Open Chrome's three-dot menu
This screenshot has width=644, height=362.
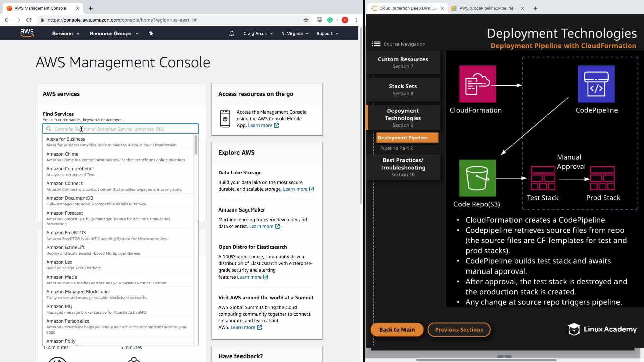tap(356, 20)
